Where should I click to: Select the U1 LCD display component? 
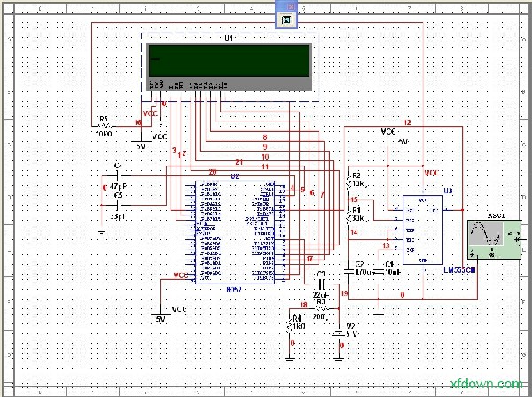tap(229, 66)
